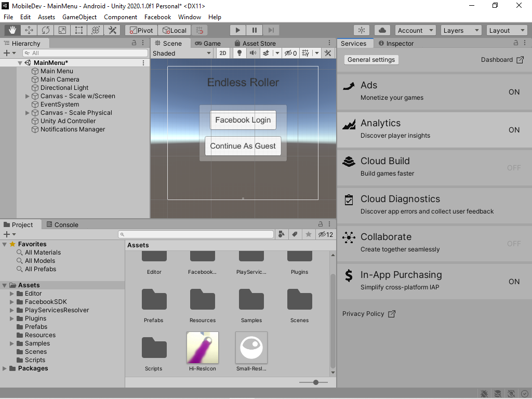Open the Ads service
The width and height of the screenshot is (532, 399).
[434, 92]
